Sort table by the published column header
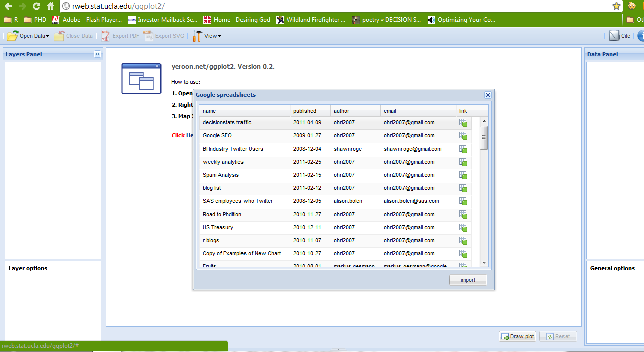 pos(305,111)
